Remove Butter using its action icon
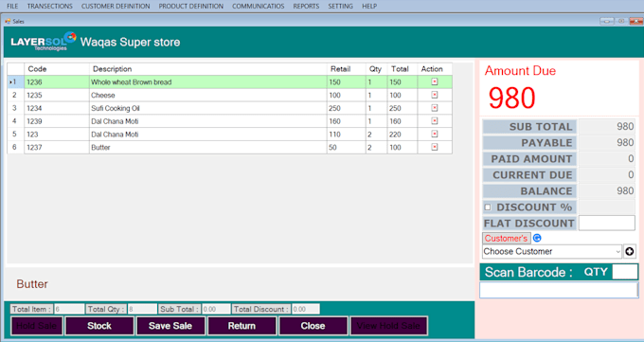 click(434, 147)
